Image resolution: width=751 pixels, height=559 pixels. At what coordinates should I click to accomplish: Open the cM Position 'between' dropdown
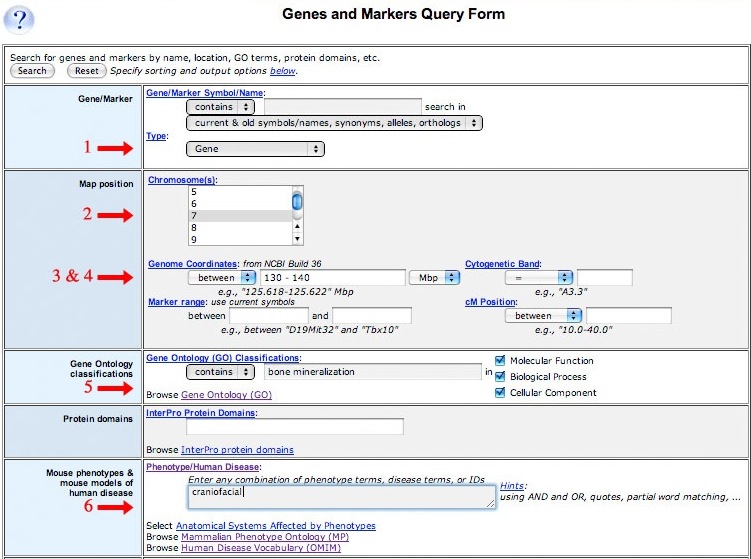[x=543, y=316]
